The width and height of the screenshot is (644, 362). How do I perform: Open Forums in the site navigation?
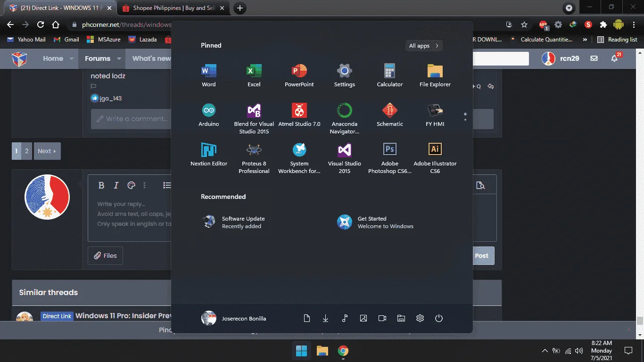pos(98,59)
